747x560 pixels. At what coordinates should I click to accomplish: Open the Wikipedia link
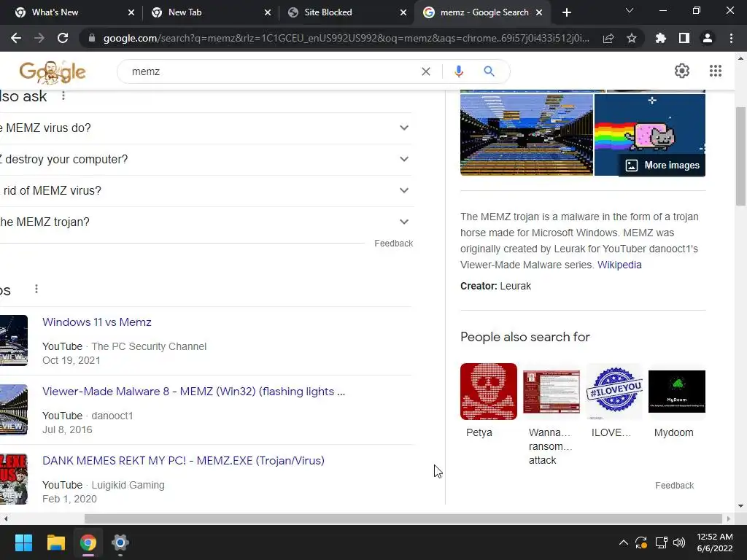coord(619,265)
